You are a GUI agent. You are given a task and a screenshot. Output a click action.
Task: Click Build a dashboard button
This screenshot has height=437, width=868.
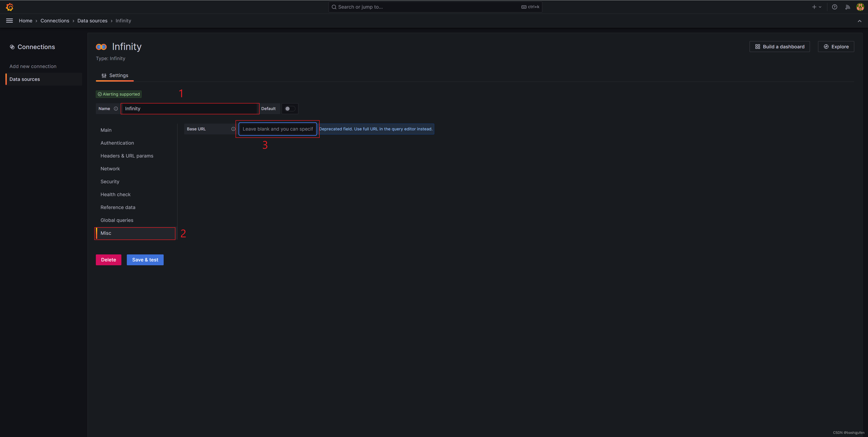[x=779, y=47]
